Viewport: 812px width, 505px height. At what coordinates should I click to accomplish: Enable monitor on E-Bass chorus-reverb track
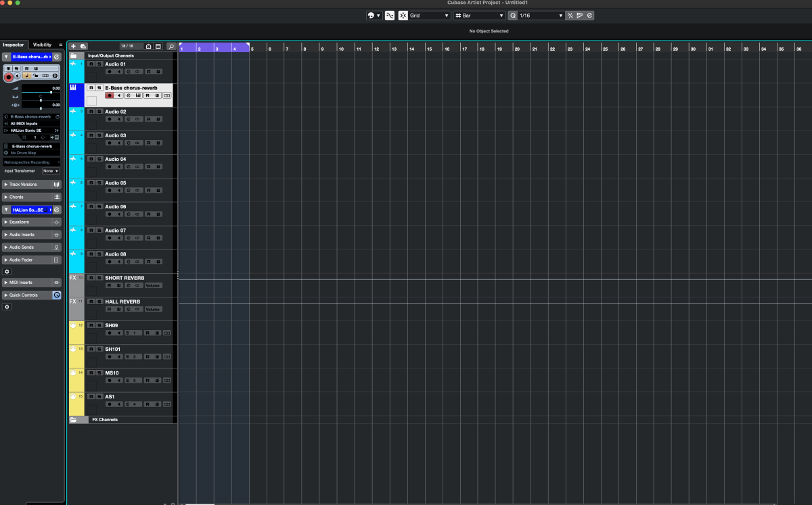[x=119, y=95]
